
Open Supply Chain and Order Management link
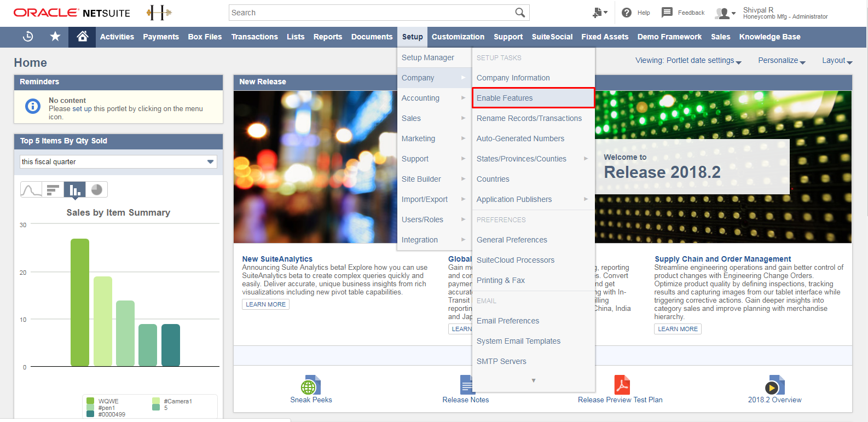(723, 259)
